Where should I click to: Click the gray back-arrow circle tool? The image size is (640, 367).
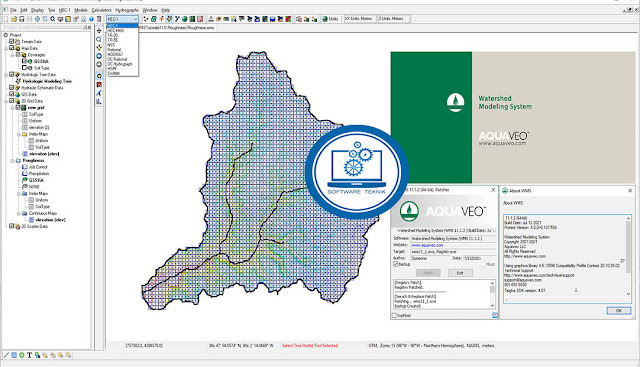point(99,65)
